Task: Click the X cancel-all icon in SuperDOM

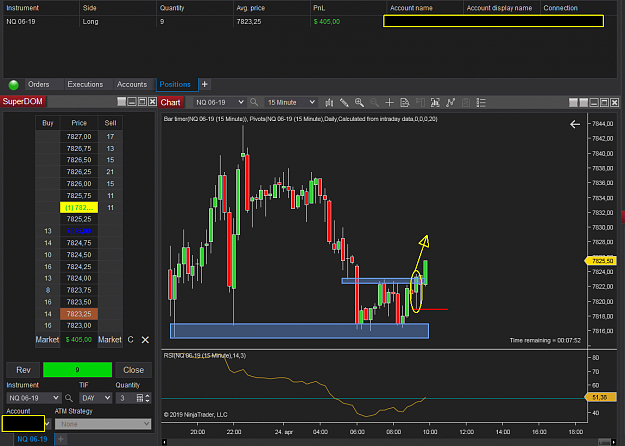Action: pyautogui.click(x=145, y=340)
